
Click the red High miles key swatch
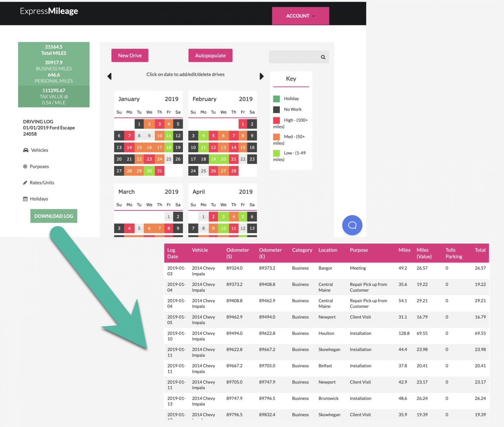click(x=277, y=120)
